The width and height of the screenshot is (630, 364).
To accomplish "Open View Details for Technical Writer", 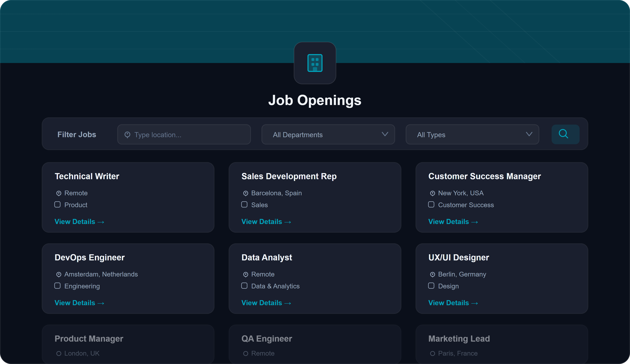I will [x=79, y=222].
